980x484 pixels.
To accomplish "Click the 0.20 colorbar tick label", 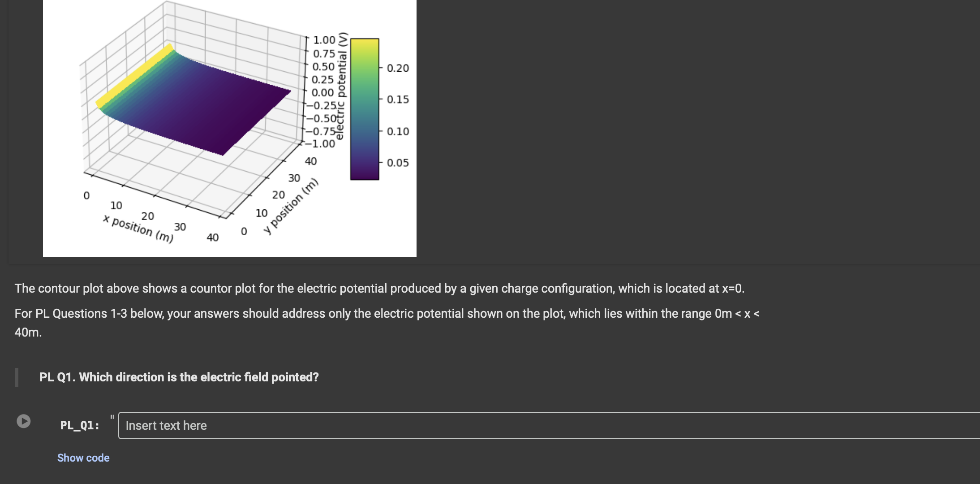I will coord(398,68).
